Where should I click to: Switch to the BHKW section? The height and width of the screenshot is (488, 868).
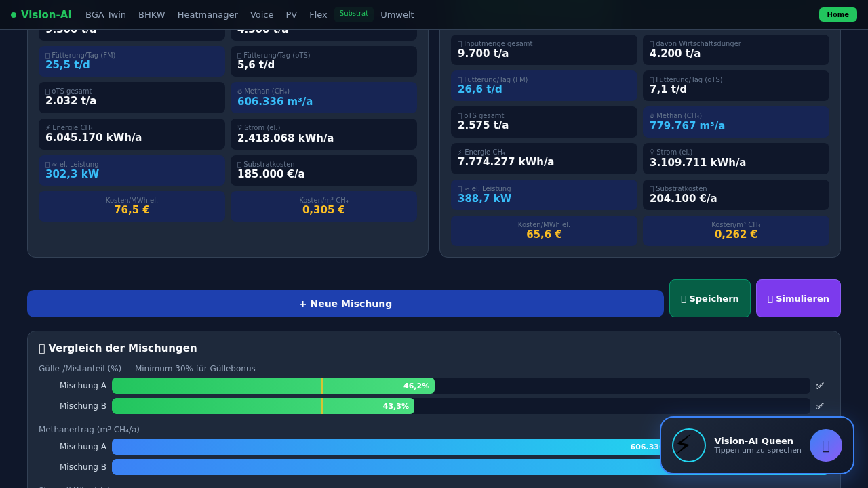(x=151, y=15)
